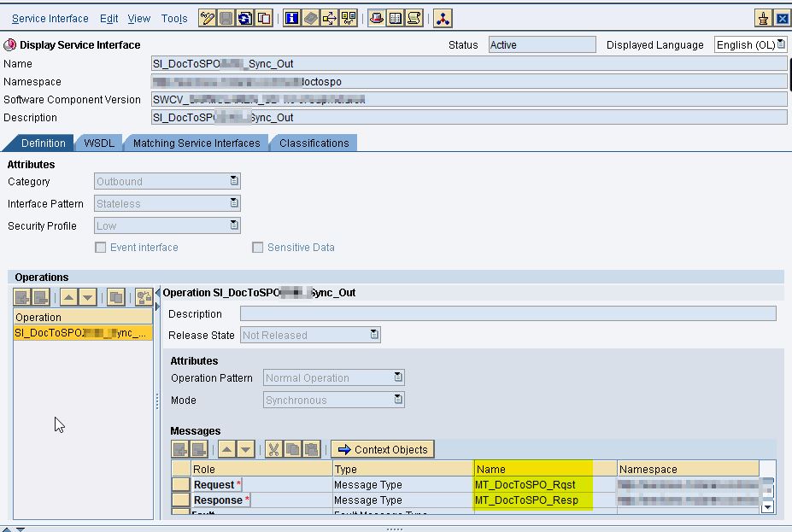Switch to edit mode using the pencil icon
Image resolution: width=792 pixels, height=532 pixels.
click(x=207, y=17)
